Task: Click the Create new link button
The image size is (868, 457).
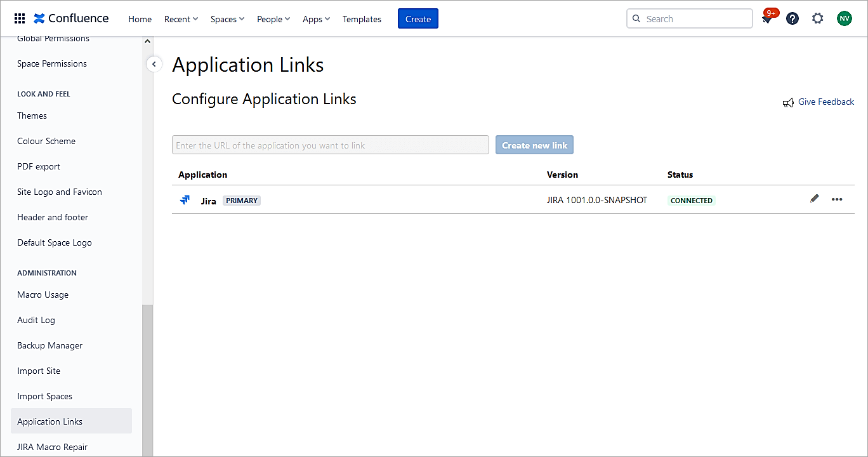Action: (x=534, y=145)
